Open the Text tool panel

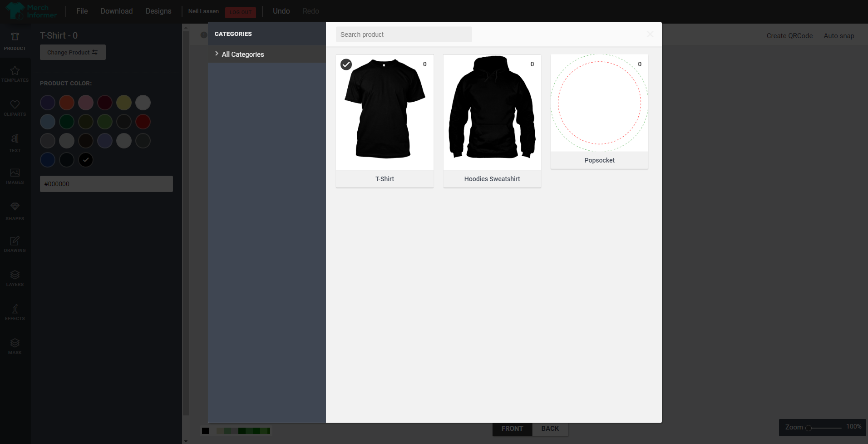click(15, 143)
